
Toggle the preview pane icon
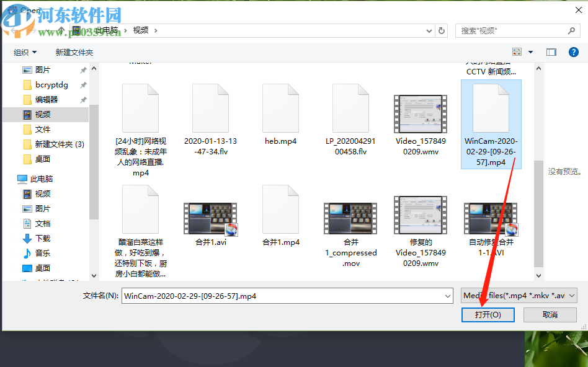pos(551,51)
